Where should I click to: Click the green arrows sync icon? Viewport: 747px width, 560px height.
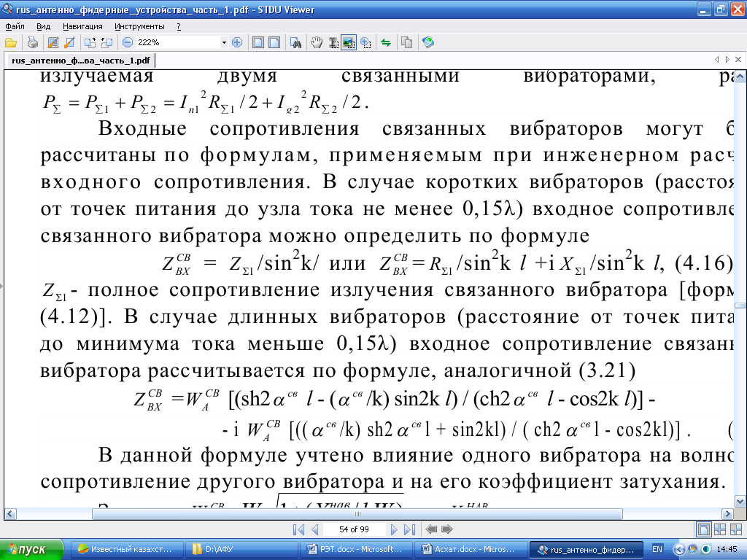tap(386, 43)
